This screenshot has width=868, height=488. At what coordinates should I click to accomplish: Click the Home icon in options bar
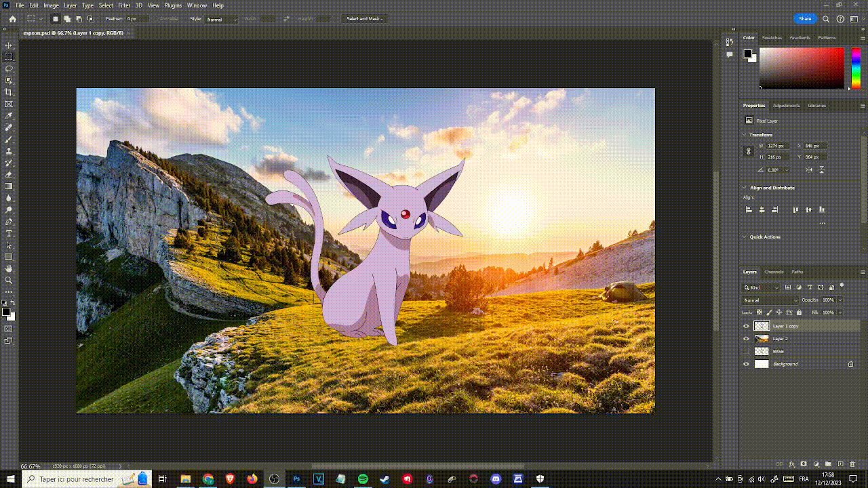pos(12,19)
